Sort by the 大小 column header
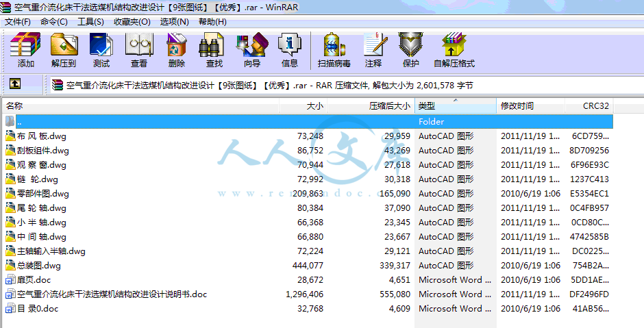The height and width of the screenshot is (328, 644). pyautogui.click(x=303, y=106)
